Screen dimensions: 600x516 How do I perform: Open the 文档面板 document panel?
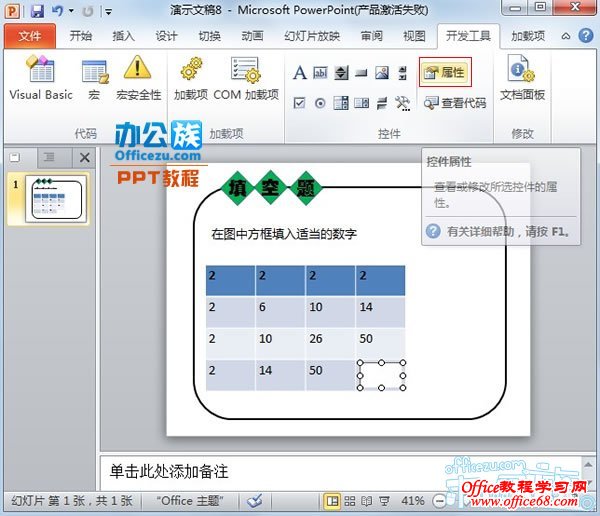point(522,78)
